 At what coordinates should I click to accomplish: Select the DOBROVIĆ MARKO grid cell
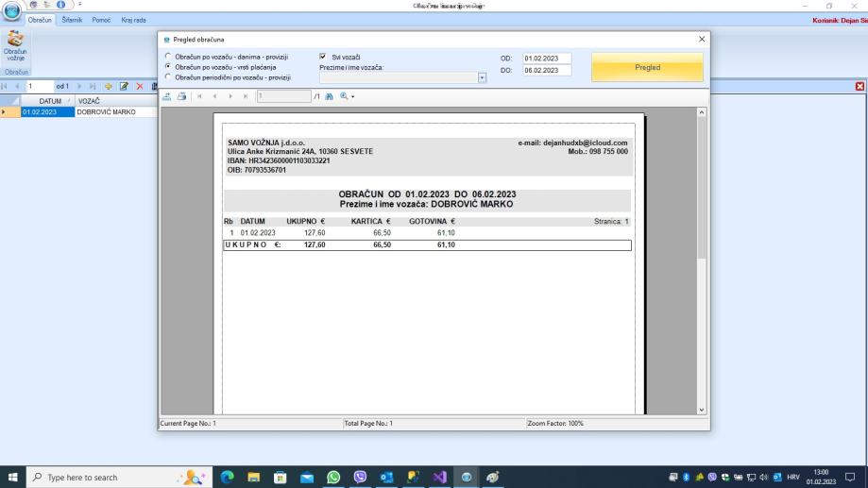(x=116, y=111)
